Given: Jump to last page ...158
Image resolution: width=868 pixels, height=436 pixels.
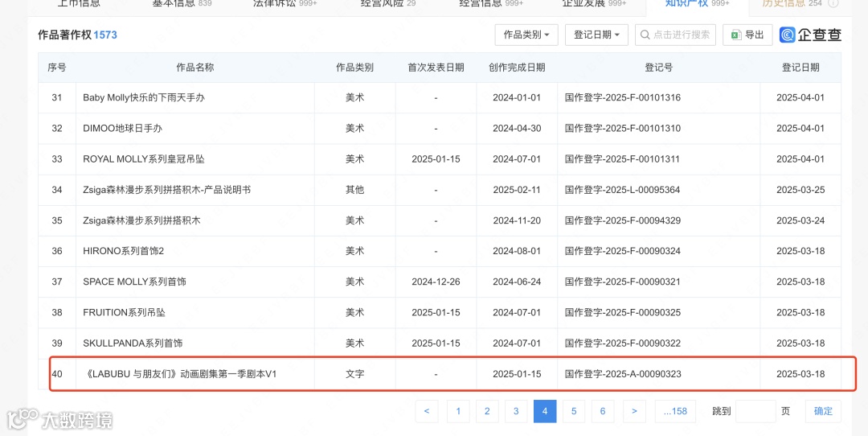Looking at the screenshot, I should click(675, 411).
